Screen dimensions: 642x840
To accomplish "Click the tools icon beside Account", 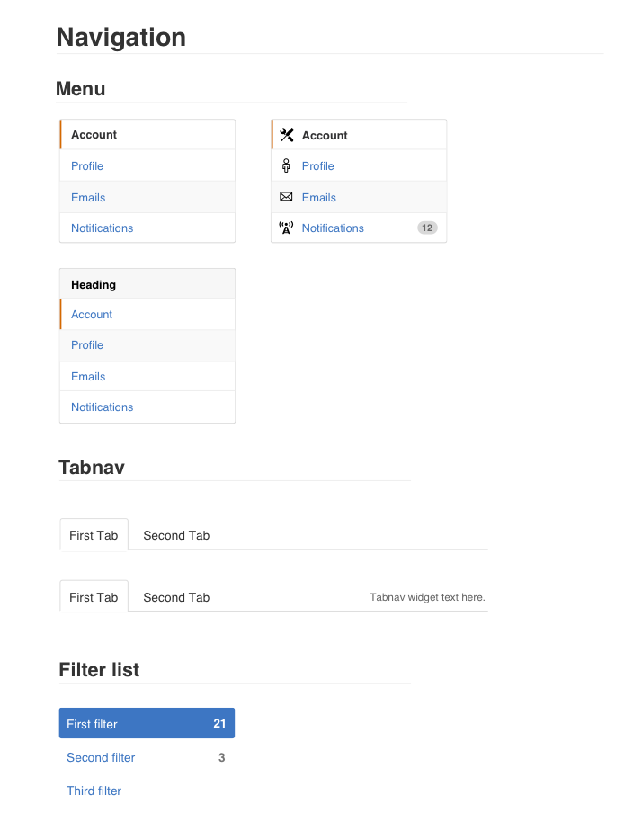I will [x=287, y=135].
